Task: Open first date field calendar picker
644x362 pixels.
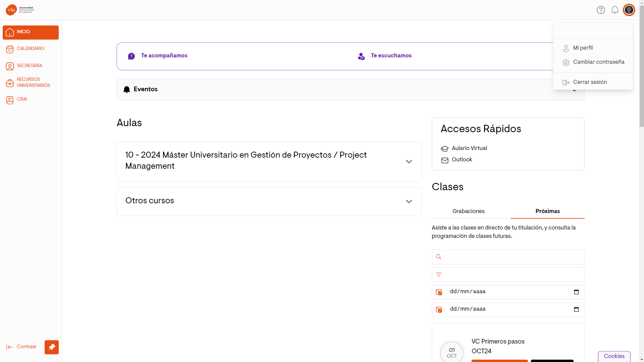Action: coord(576,292)
